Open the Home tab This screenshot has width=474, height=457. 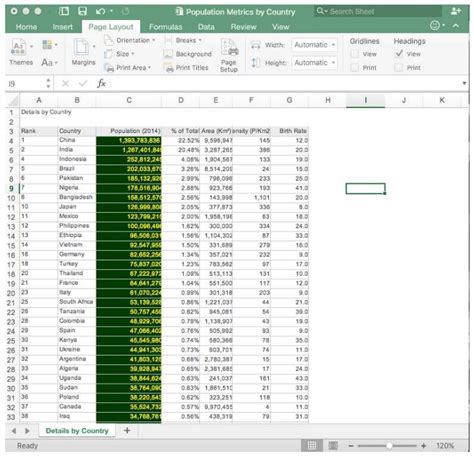tap(26, 27)
